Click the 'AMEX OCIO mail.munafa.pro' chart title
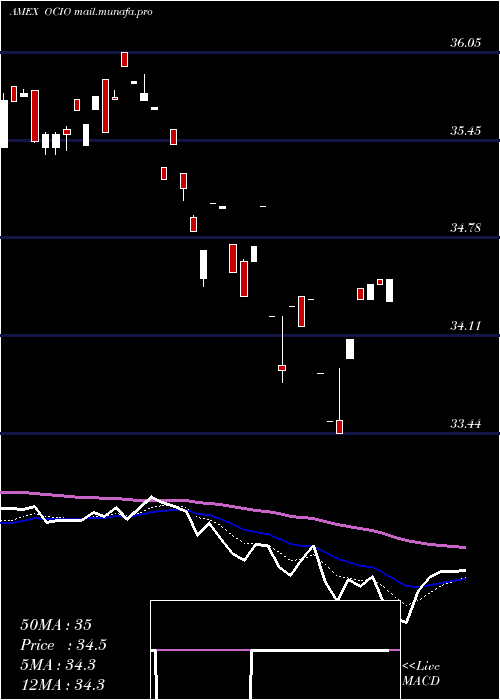 tap(81, 12)
